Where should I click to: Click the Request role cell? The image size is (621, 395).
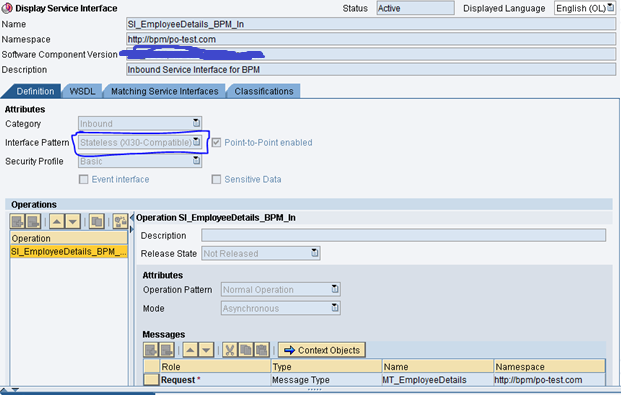tap(215, 380)
